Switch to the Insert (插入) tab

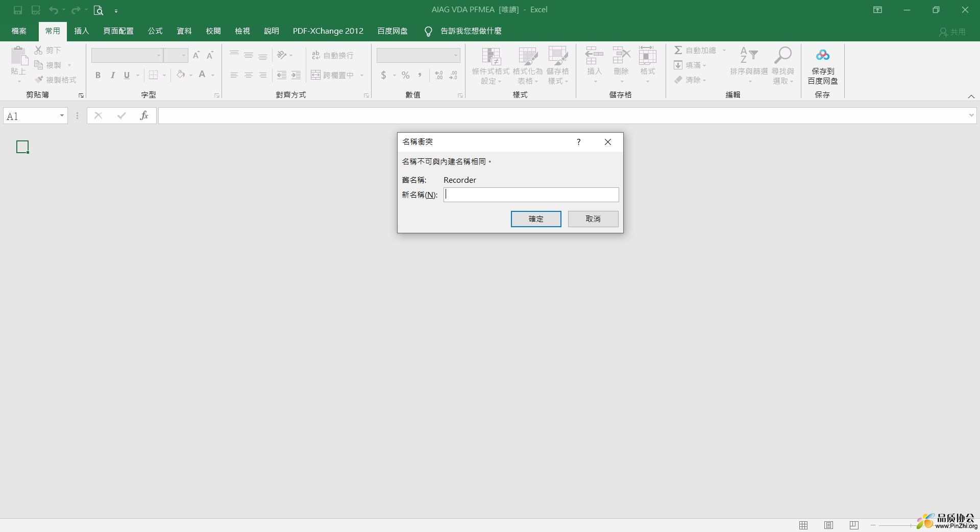82,31
